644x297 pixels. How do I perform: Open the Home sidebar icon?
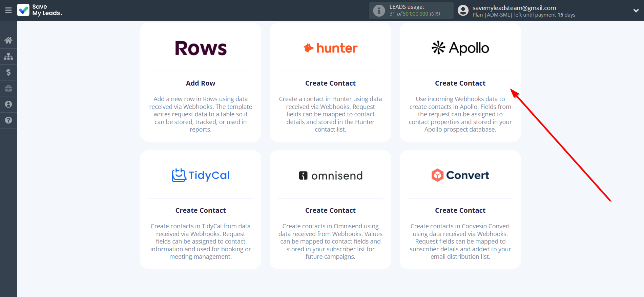tap(8, 40)
